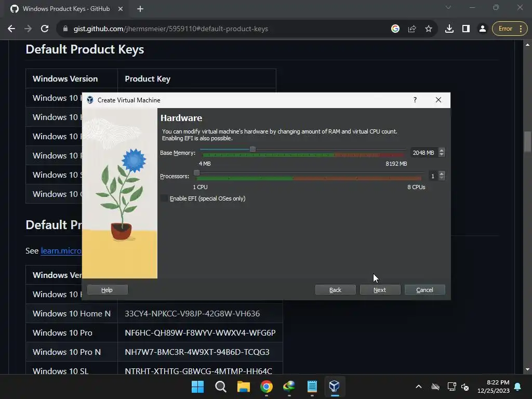
Task: Click the 2048 MB memory value field
Action: (424, 153)
